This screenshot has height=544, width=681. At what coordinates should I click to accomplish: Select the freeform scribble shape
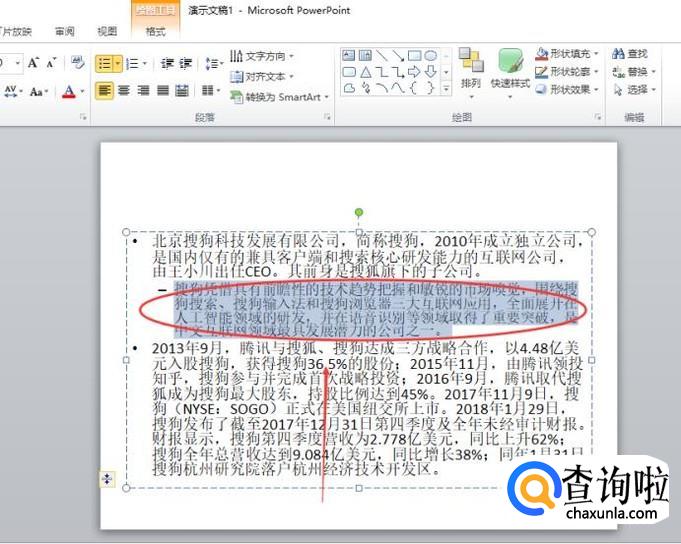pos(365,88)
